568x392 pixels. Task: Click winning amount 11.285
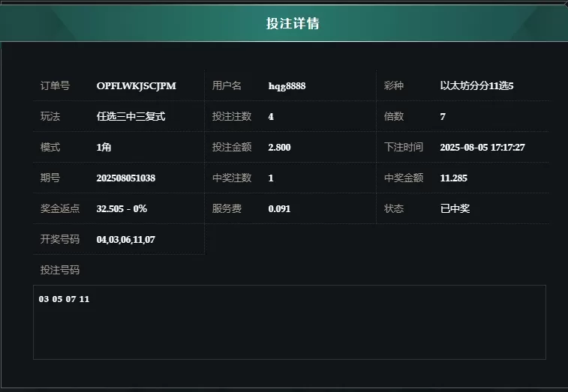[x=453, y=178]
